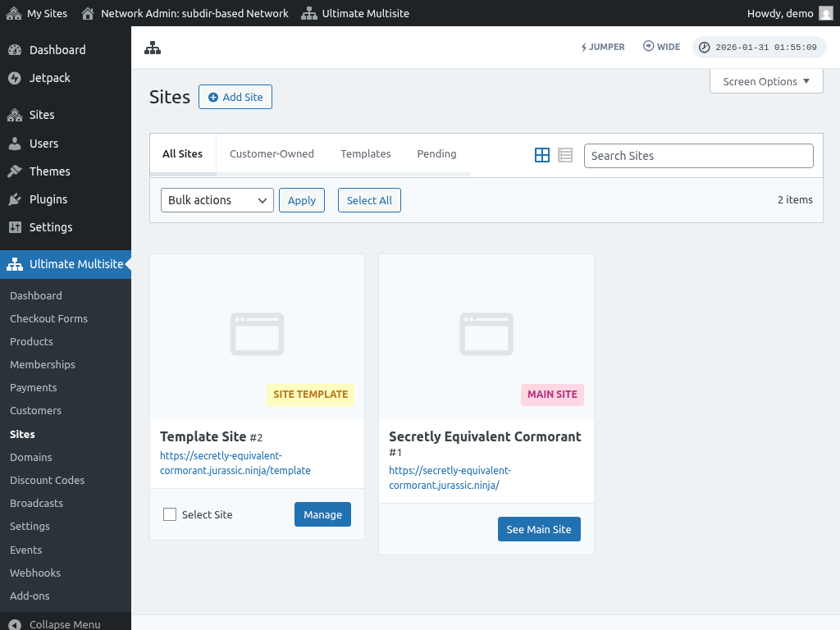Switch to the Pending tab

(x=436, y=153)
